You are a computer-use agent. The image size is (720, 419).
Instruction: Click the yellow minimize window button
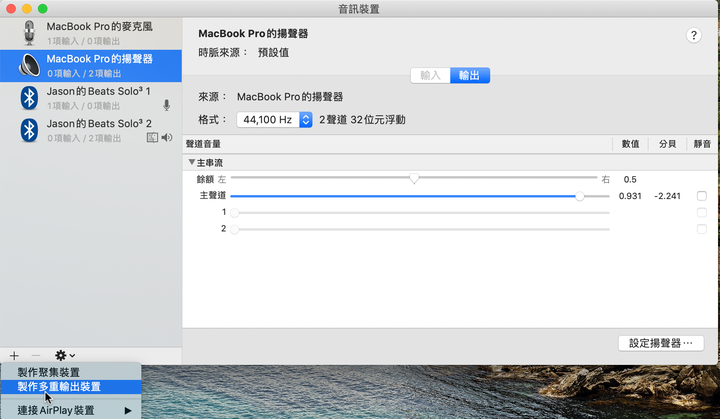click(x=27, y=9)
